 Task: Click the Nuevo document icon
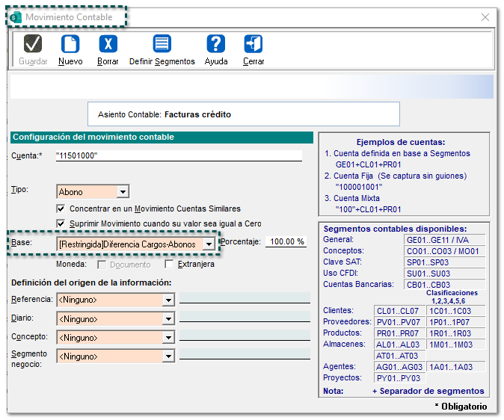click(x=70, y=44)
